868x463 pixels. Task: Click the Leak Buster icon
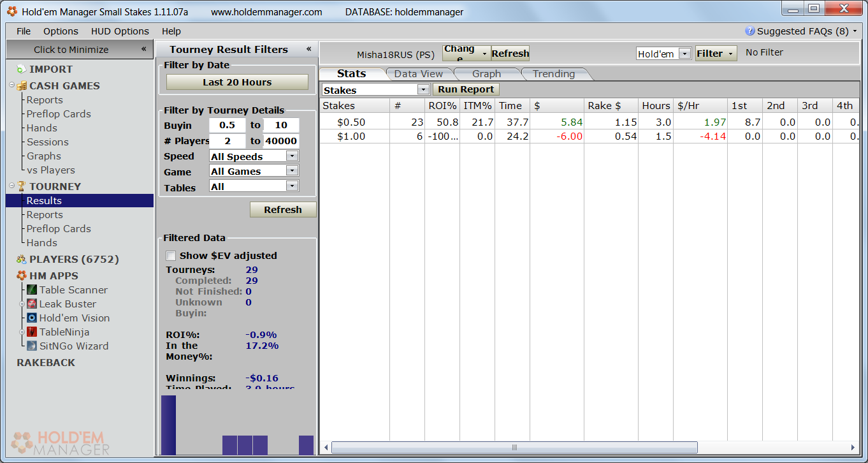[32, 304]
